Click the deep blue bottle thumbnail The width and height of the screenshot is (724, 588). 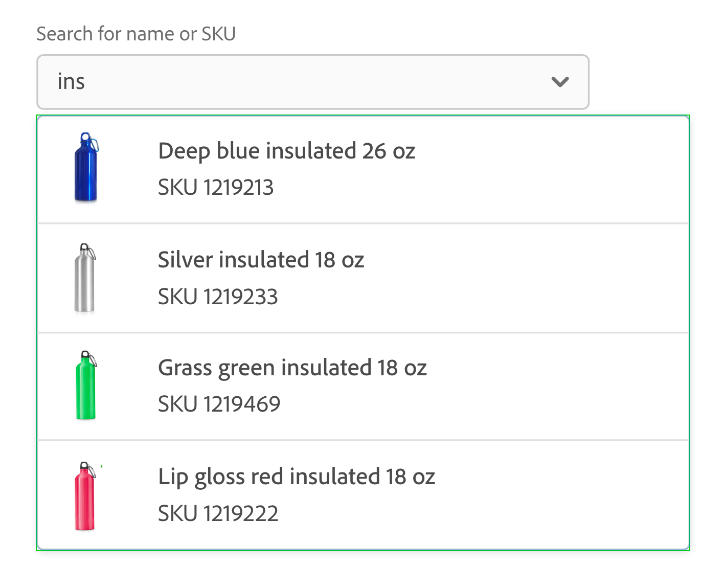pos(86,168)
